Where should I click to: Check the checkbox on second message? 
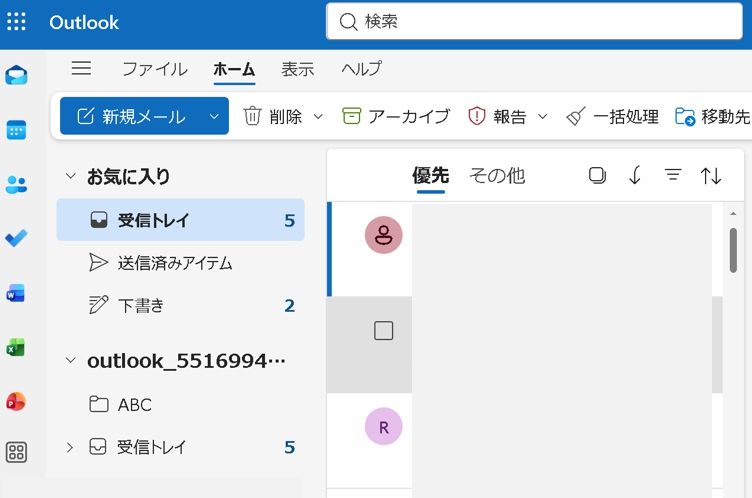(x=383, y=331)
